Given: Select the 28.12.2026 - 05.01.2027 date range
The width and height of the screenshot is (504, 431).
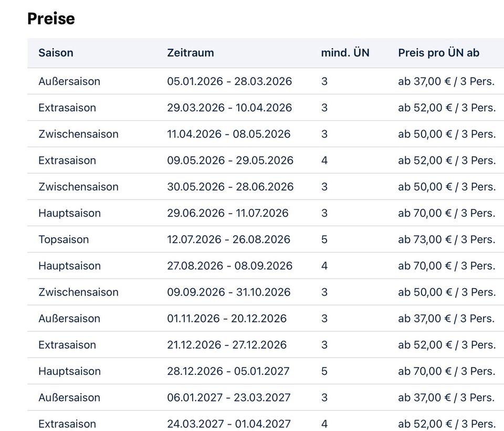Looking at the screenshot, I should coord(228,371).
